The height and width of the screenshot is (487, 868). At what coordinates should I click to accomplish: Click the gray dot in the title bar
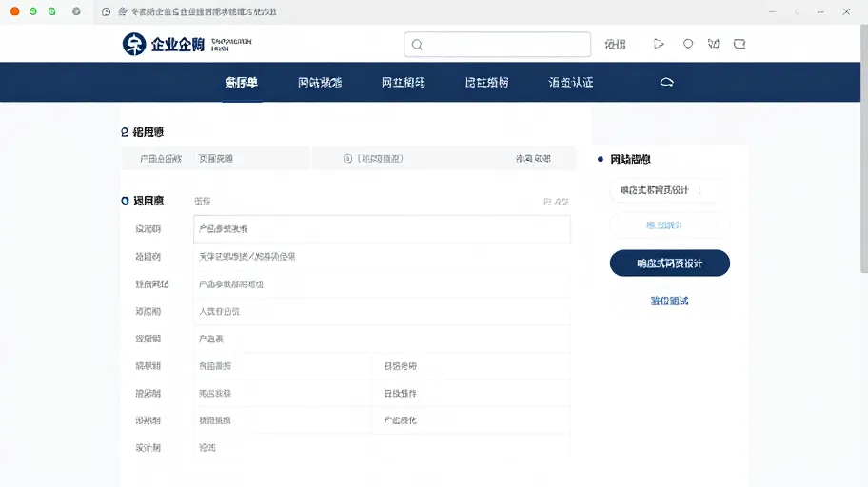[76, 11]
